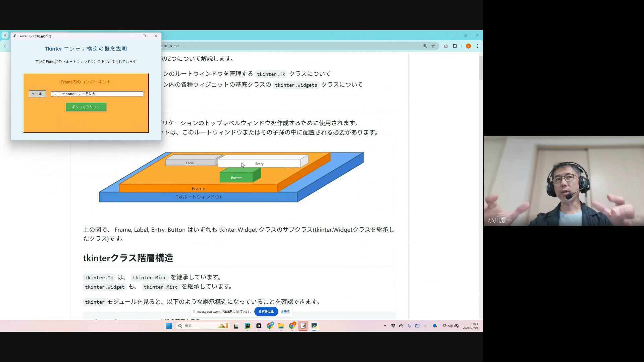Click the Tkinter text entry field
644x362 pixels.
(x=97, y=94)
